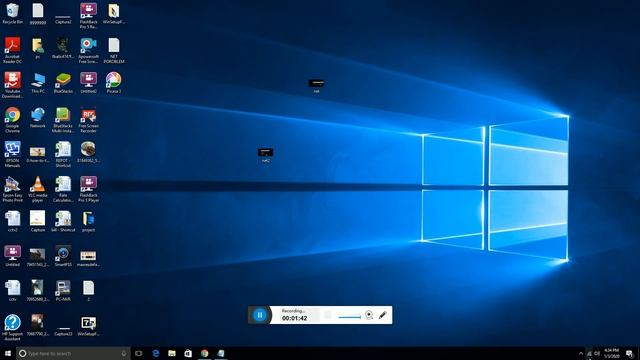Open the Action Center notifications
The image size is (640, 360).
coord(630,353)
